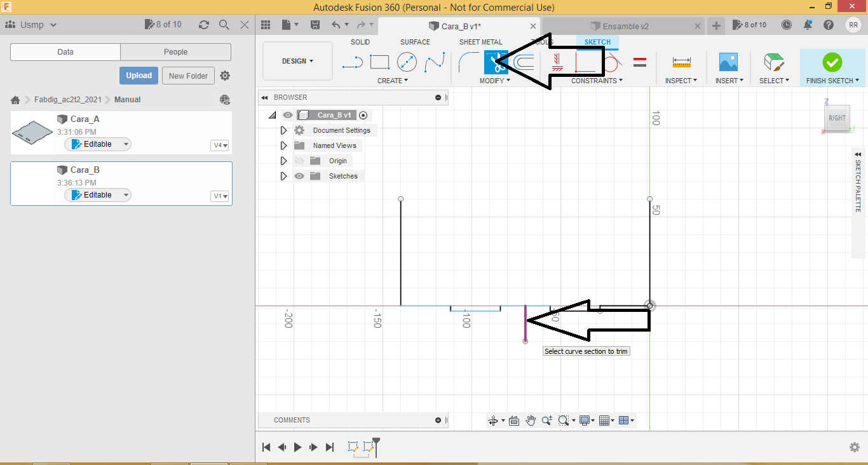Screen dimensions: 868x465
Task: Open the data panel grid icon
Action: click(x=266, y=25)
